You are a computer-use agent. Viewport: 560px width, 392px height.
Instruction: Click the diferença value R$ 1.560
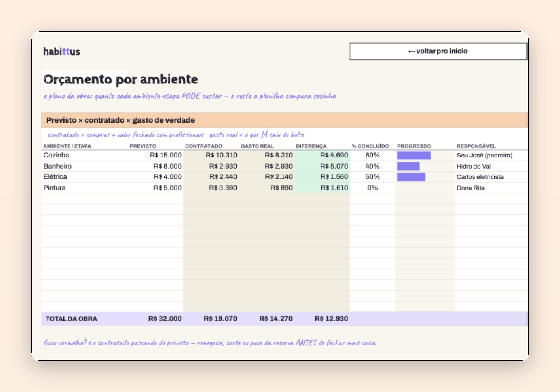334,177
